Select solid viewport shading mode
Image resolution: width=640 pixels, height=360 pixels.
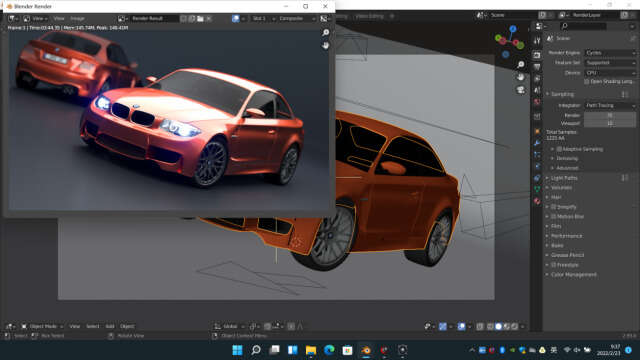point(498,326)
